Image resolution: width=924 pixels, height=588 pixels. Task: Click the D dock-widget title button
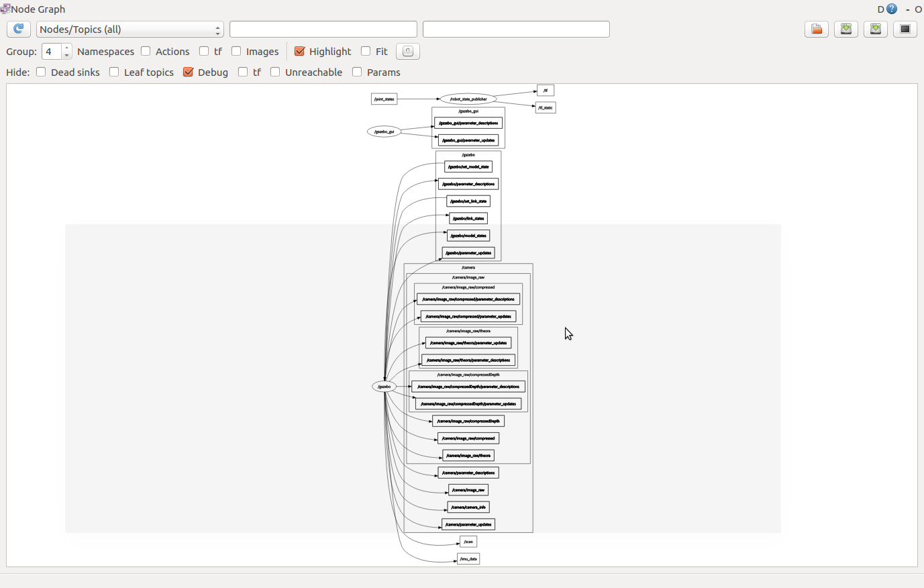click(x=881, y=9)
